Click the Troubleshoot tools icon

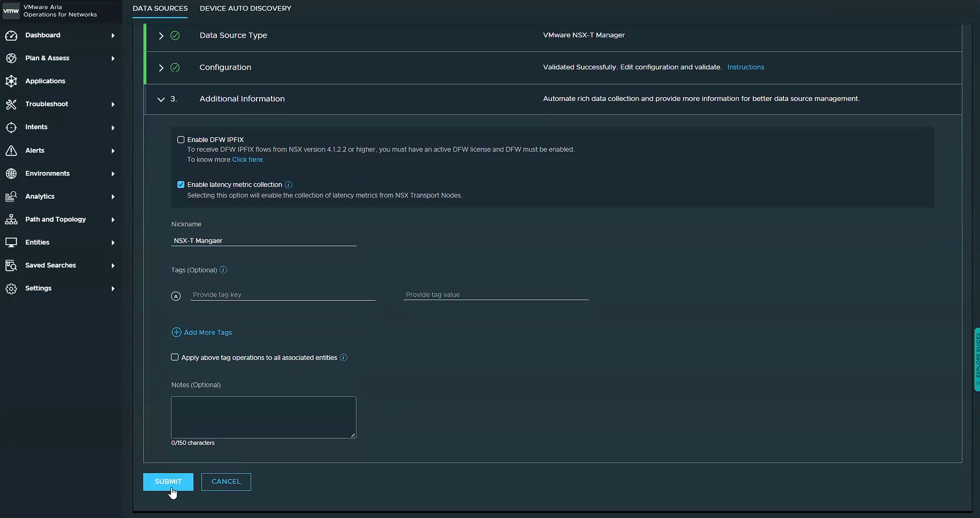11,104
